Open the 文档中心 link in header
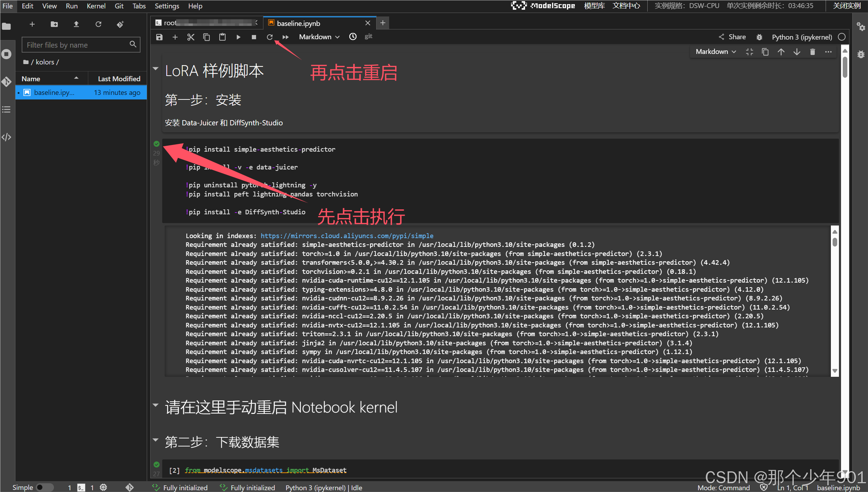Image resolution: width=868 pixels, height=492 pixels. pos(626,6)
